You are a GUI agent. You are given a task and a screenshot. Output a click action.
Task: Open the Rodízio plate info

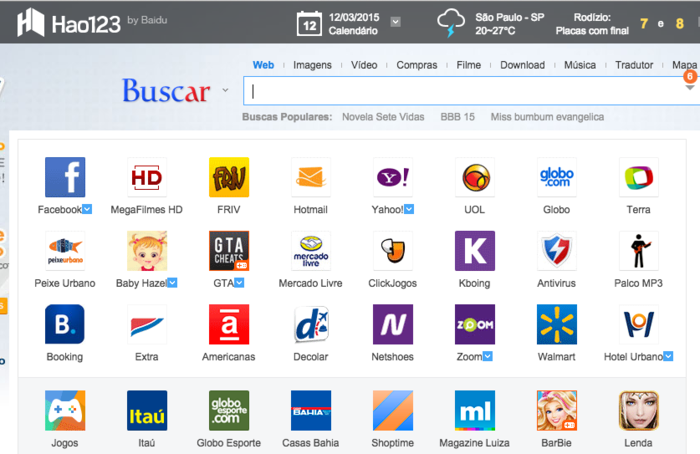592,24
